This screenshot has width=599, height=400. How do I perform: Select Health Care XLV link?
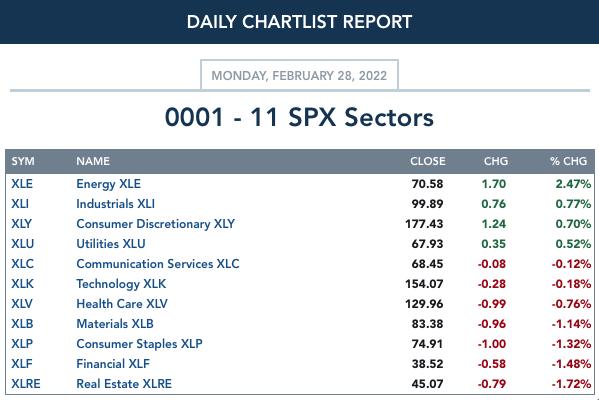(122, 304)
